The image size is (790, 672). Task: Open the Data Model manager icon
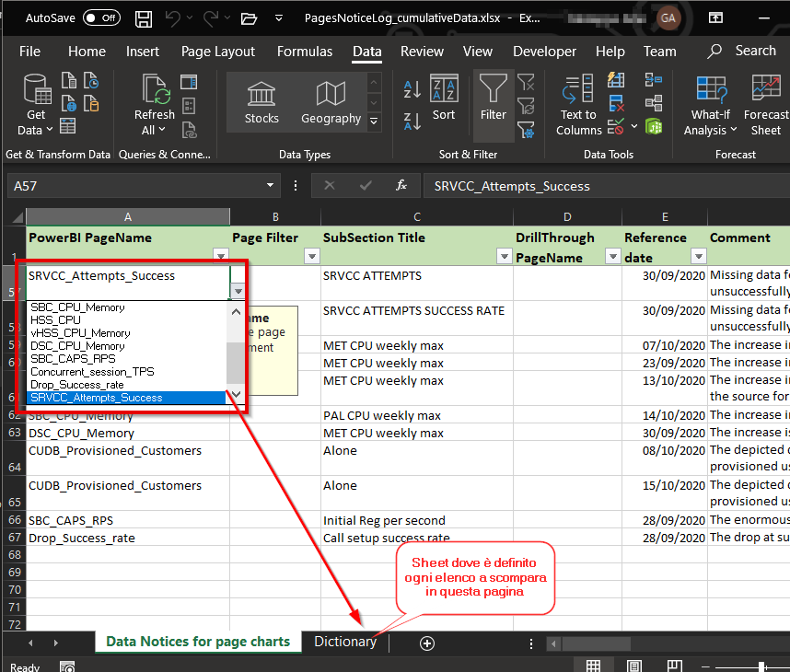654,126
